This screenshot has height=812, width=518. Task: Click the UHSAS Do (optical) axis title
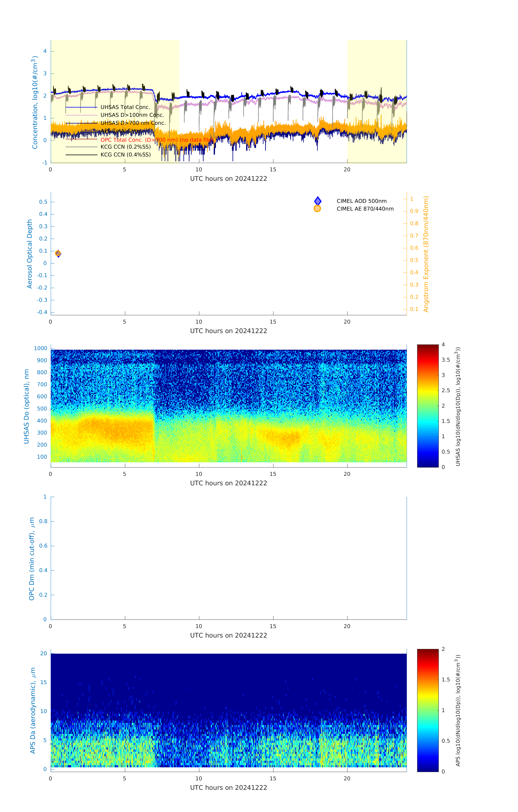click(26, 406)
